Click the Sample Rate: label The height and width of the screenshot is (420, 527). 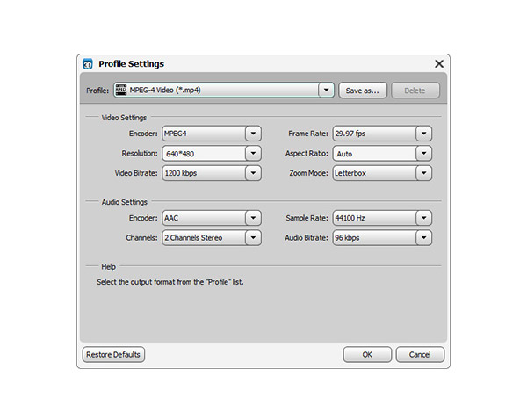(307, 218)
